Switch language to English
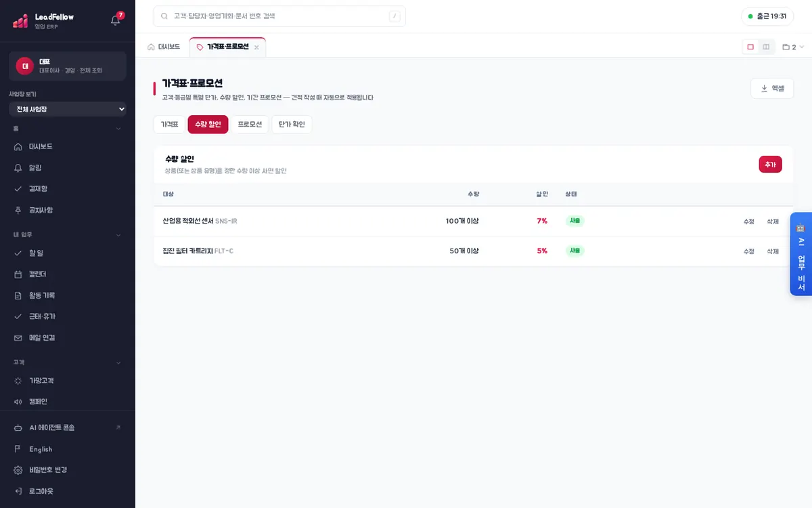 click(68, 449)
